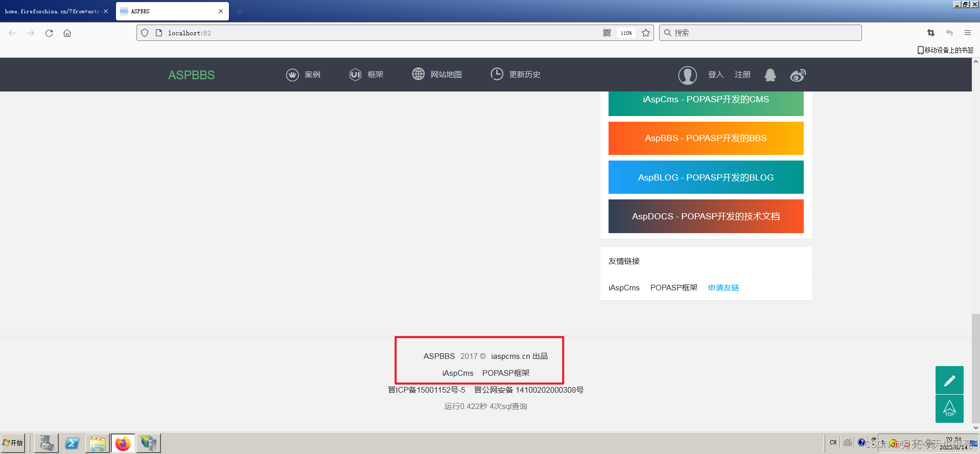Click the 110% zoom level indicator
980x454 pixels.
(x=626, y=33)
